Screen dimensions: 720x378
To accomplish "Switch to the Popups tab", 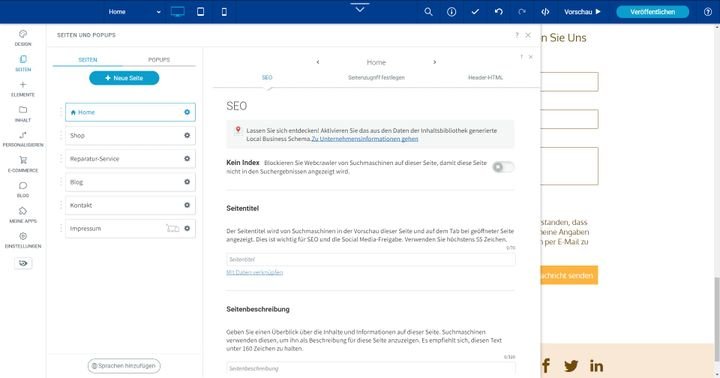I will (159, 60).
